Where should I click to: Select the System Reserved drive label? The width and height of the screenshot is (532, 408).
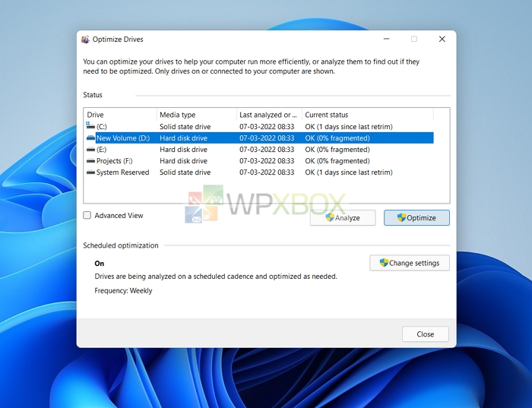click(123, 172)
